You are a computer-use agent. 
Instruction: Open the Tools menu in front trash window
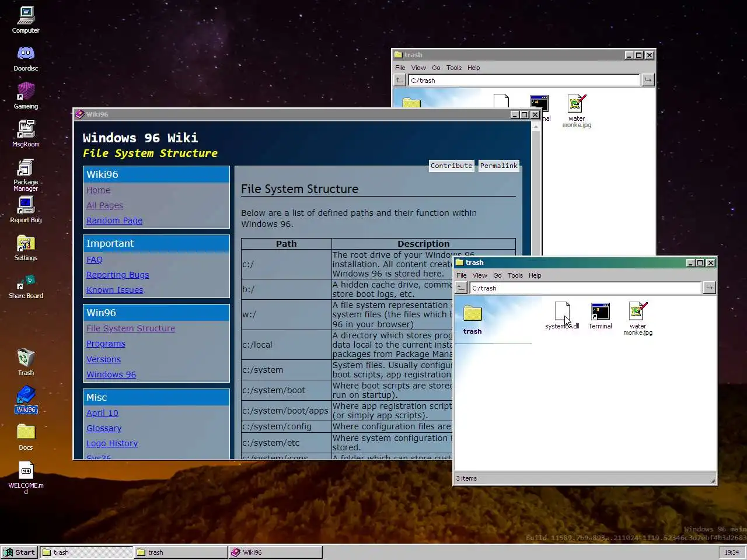[515, 275]
